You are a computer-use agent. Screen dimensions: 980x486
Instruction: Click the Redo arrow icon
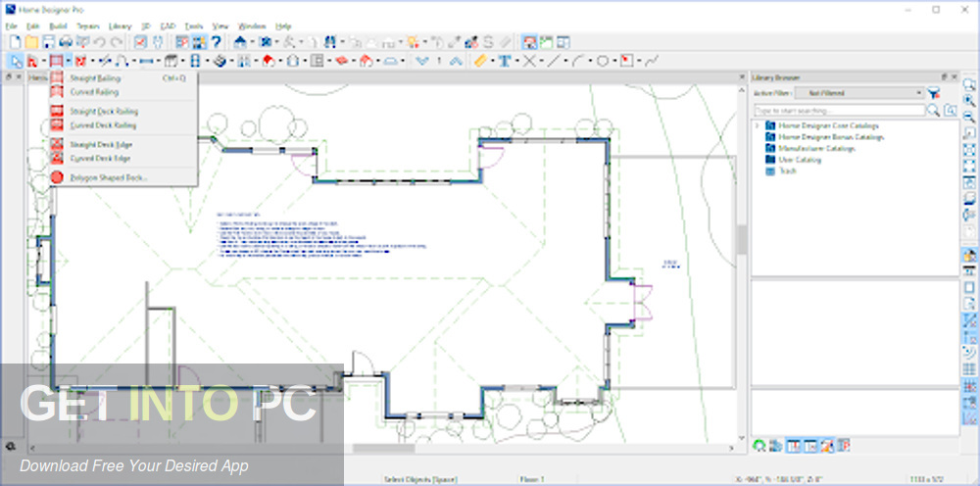pos(116,42)
